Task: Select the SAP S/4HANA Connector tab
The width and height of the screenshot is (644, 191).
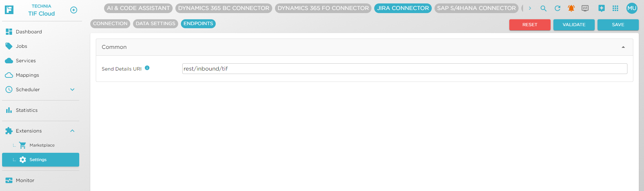Action: click(x=476, y=8)
